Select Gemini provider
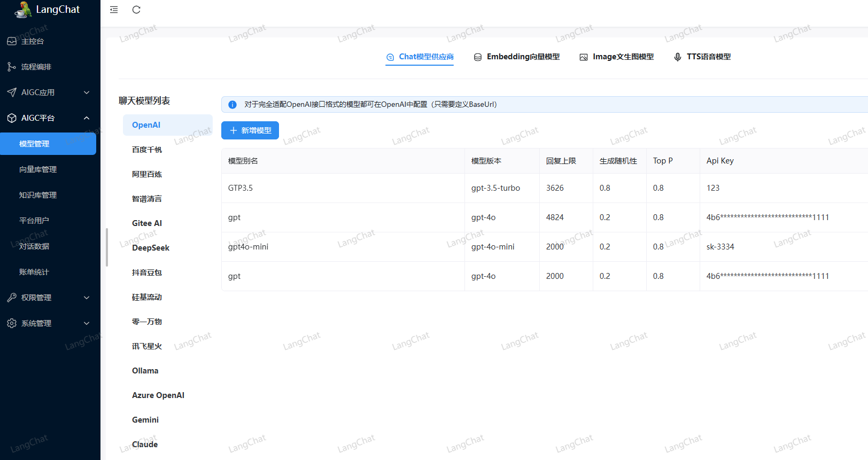The width and height of the screenshot is (868, 460). [168, 420]
